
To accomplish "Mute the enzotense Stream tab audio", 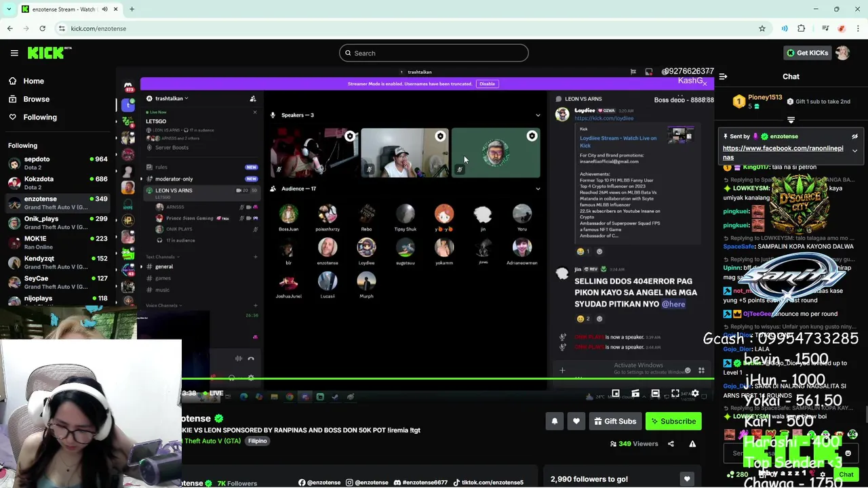I will pos(104,9).
